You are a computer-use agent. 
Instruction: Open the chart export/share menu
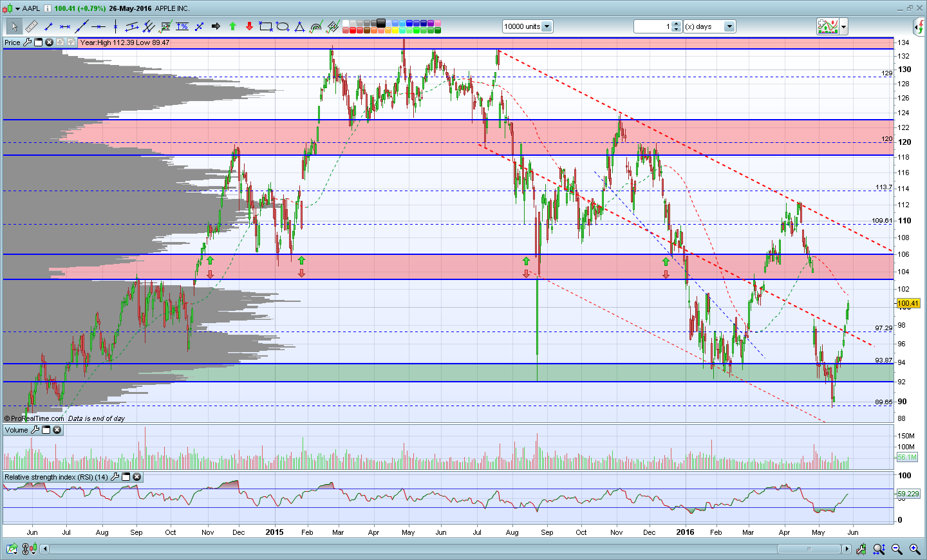[12, 549]
